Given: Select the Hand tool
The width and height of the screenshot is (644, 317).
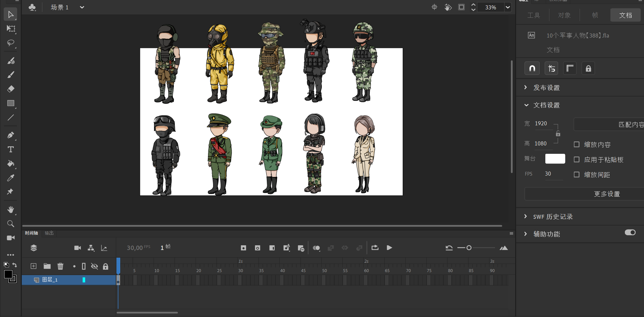Looking at the screenshot, I should click(11, 209).
